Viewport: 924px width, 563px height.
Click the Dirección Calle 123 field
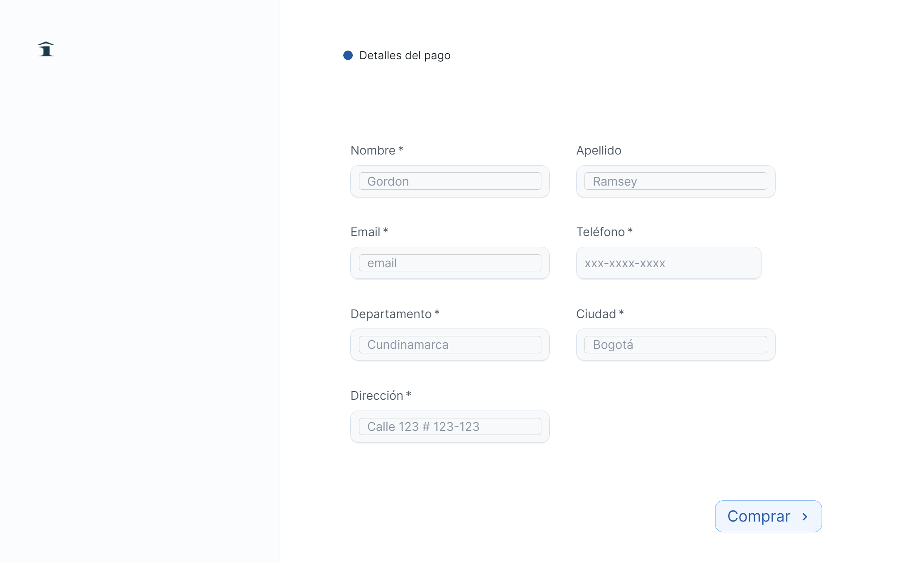[x=450, y=427]
